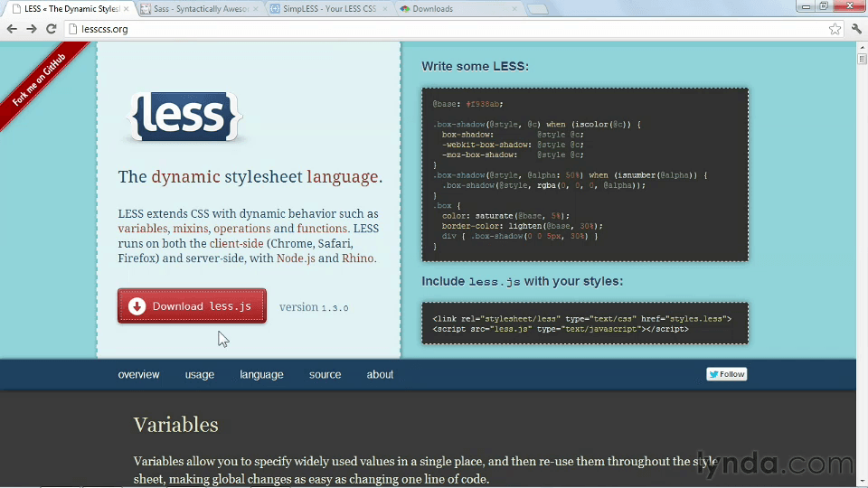The width and height of the screenshot is (868, 488).
Task: Click the Variables section heading
Action: click(x=175, y=425)
